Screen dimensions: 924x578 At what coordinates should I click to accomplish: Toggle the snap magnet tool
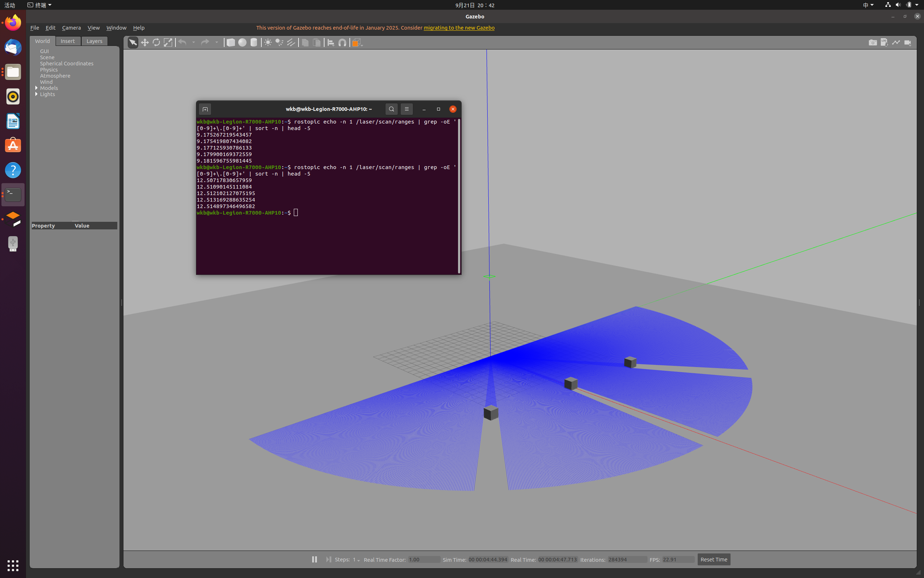click(343, 42)
